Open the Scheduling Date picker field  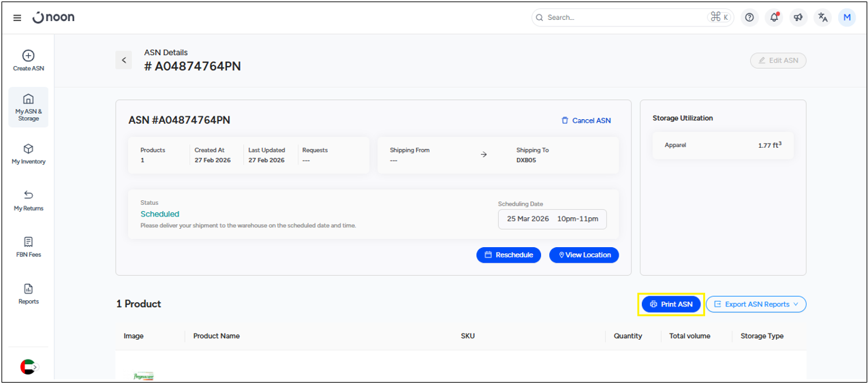click(552, 219)
